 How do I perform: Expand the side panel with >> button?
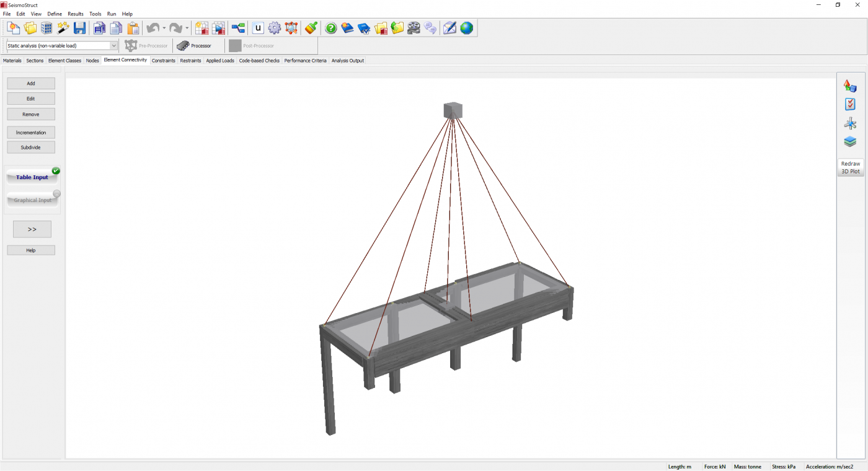(32, 229)
